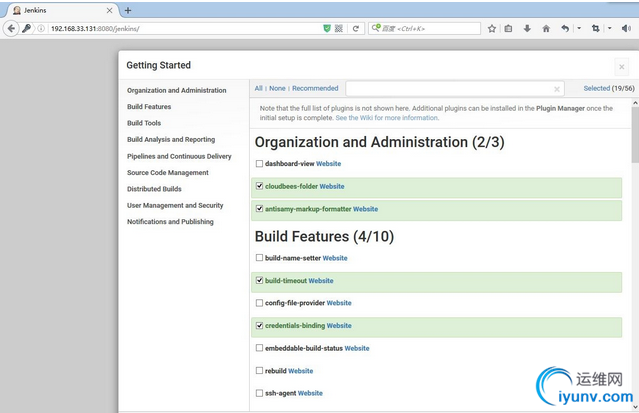Click the crop screenshot toolbar icon
This screenshot has width=639, height=413.
tap(596, 29)
